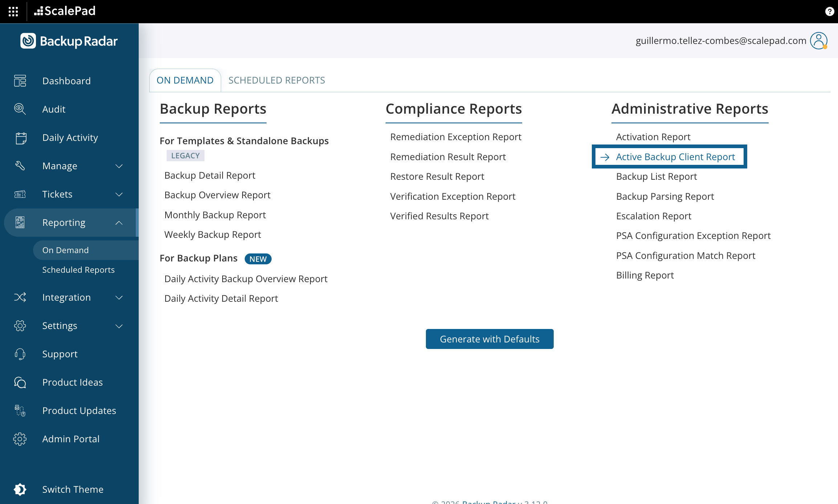Viewport: 838px width, 504px height.
Task: Select the ON DEMAND tab
Action: (185, 80)
